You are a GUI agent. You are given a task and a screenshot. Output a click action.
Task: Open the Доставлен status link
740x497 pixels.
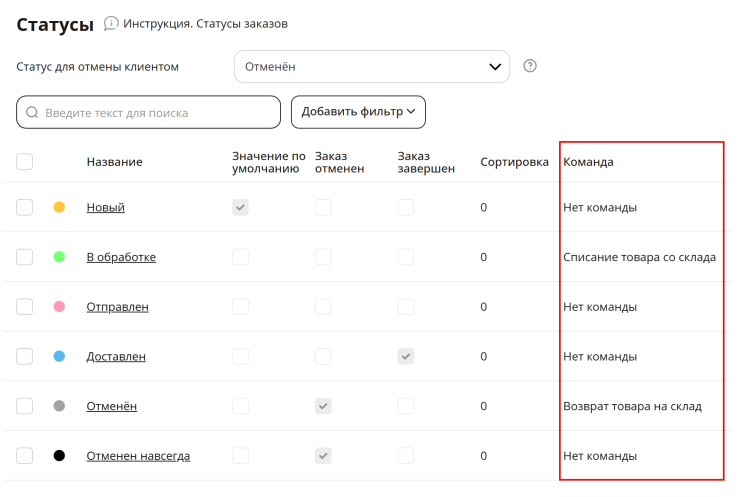pyautogui.click(x=116, y=356)
